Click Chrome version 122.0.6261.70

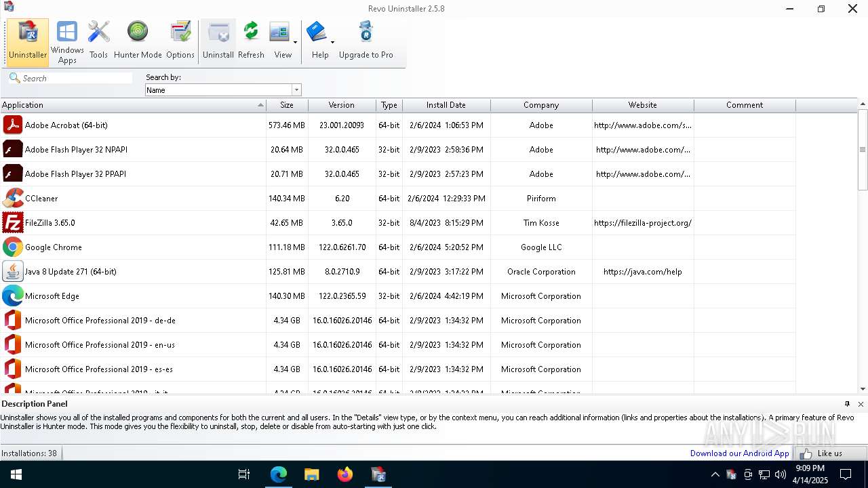(x=342, y=247)
